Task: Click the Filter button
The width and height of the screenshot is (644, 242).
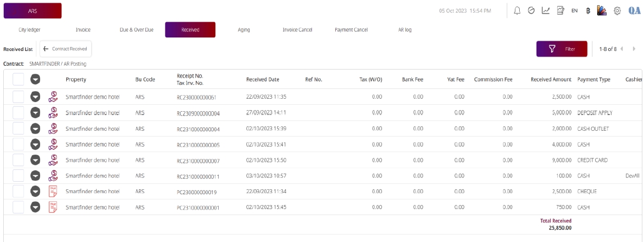Action: pos(562,49)
